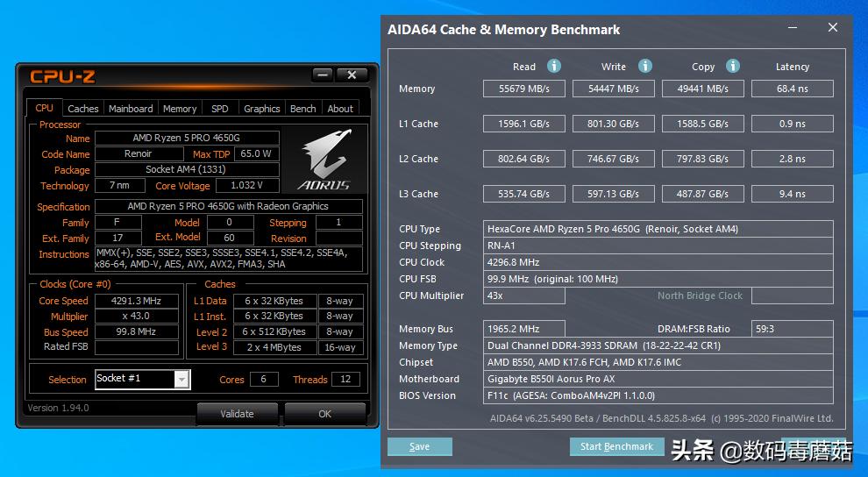This screenshot has height=477, width=868.
Task: Click the AORUS eagle logo in CPU-Z
Action: [x=325, y=160]
